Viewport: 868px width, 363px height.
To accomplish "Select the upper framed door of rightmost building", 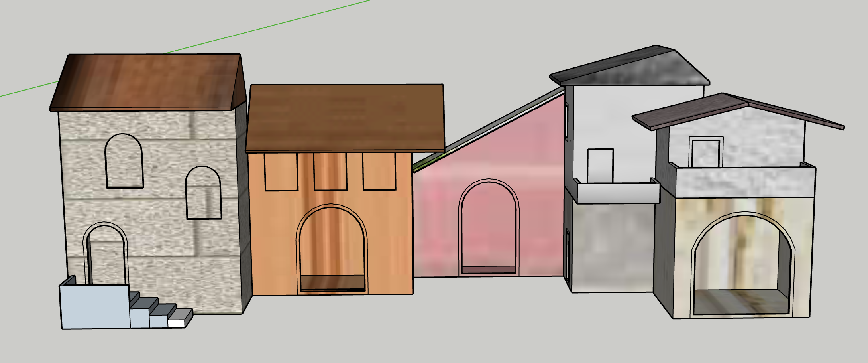I will pyautogui.click(x=706, y=152).
